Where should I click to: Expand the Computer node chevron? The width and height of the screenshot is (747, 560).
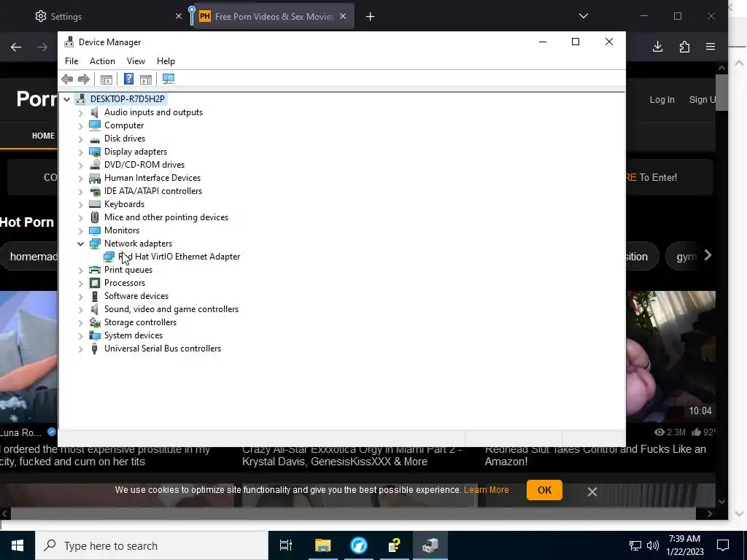click(x=80, y=125)
